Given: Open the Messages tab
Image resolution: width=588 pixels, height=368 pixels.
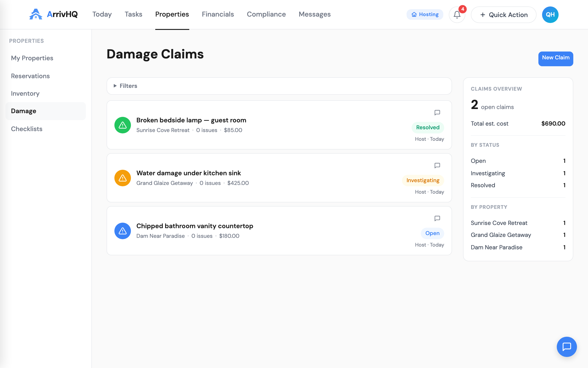Looking at the screenshot, I should (x=315, y=14).
